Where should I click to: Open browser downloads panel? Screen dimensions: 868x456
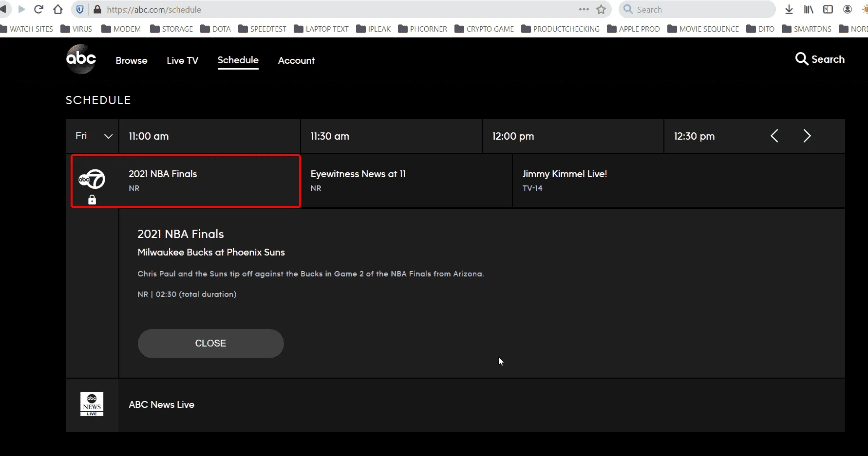pyautogui.click(x=789, y=9)
